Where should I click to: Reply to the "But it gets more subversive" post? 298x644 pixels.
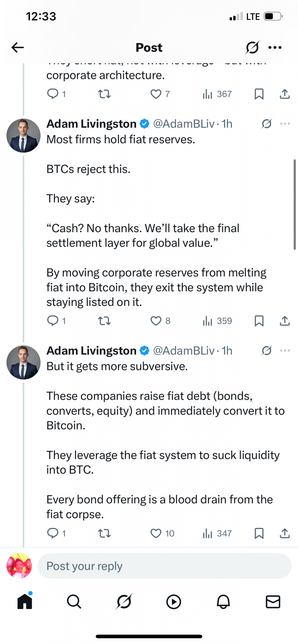coord(53,533)
